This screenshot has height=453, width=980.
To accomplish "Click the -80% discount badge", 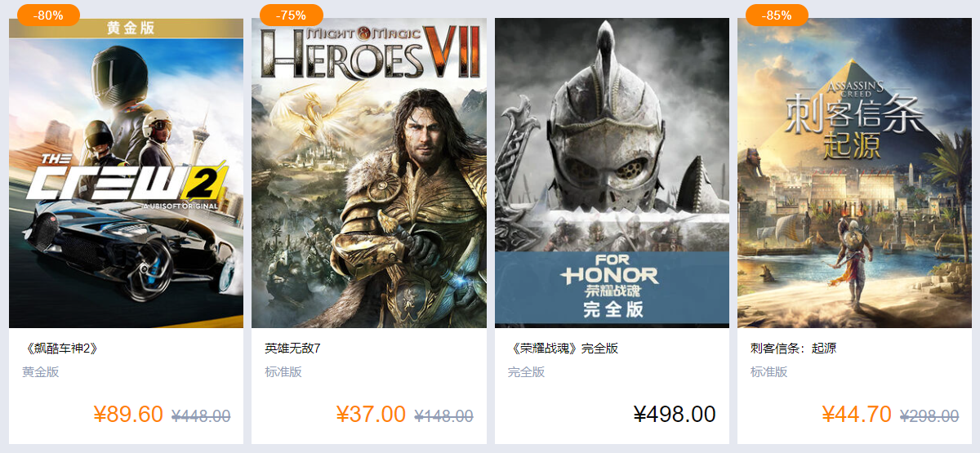I will [48, 15].
